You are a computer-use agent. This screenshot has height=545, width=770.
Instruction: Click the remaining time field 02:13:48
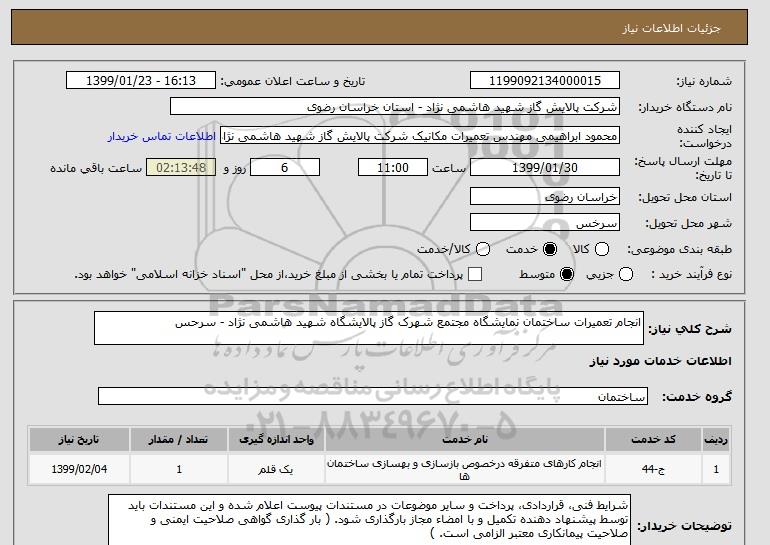(181, 167)
